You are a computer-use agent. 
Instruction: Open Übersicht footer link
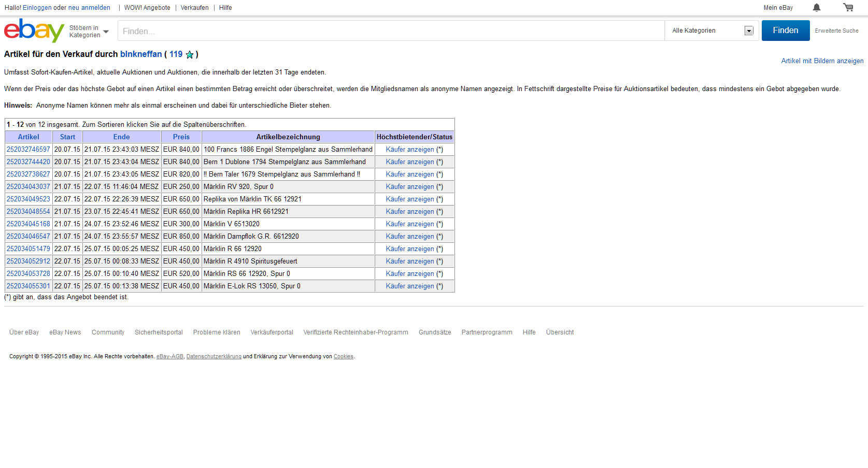560,332
